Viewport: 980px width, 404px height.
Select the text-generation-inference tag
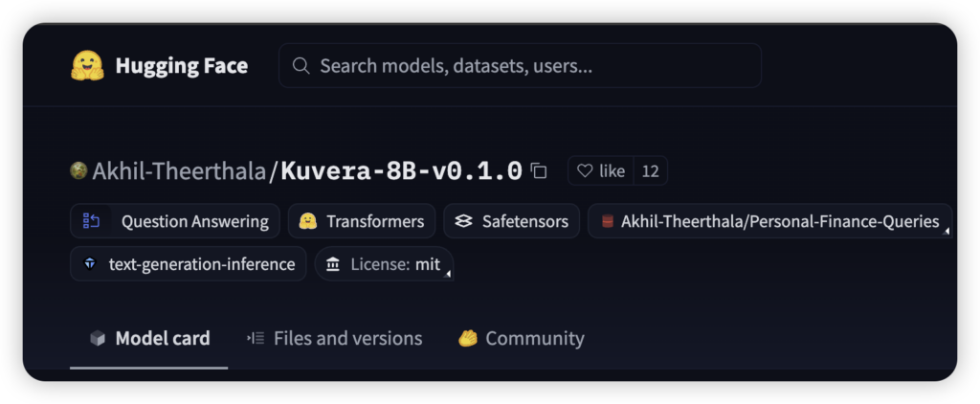point(189,264)
